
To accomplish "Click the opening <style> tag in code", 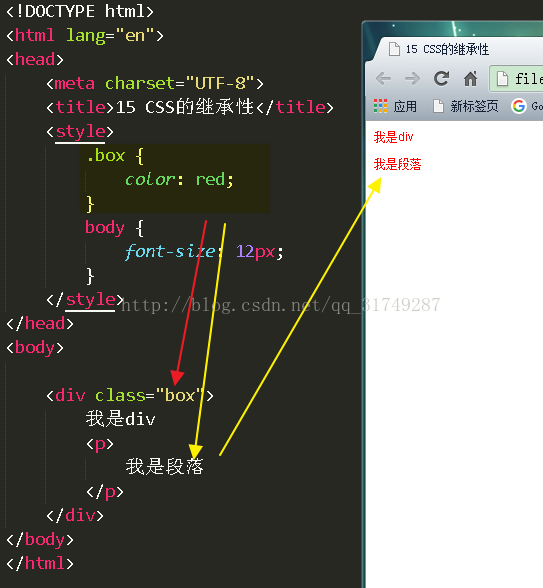I will click(80, 132).
